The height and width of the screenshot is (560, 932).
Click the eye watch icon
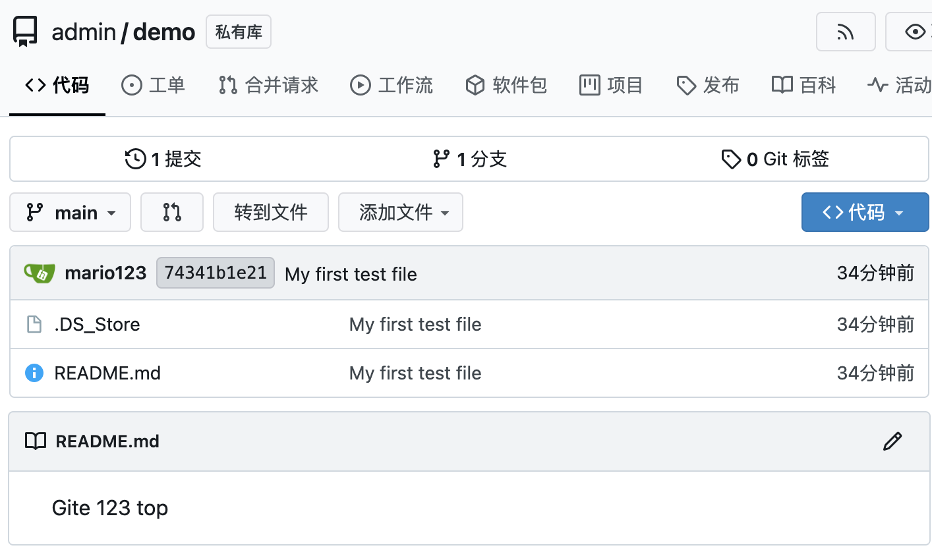(x=915, y=32)
